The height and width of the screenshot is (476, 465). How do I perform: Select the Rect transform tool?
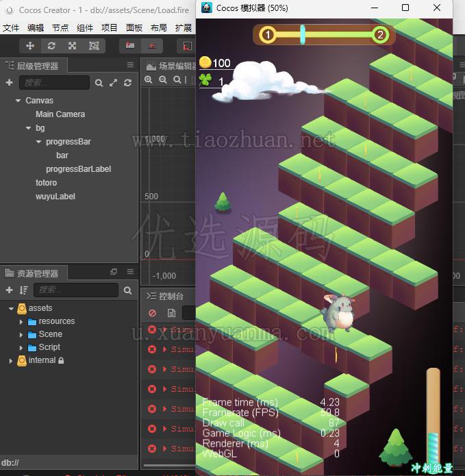(94, 46)
